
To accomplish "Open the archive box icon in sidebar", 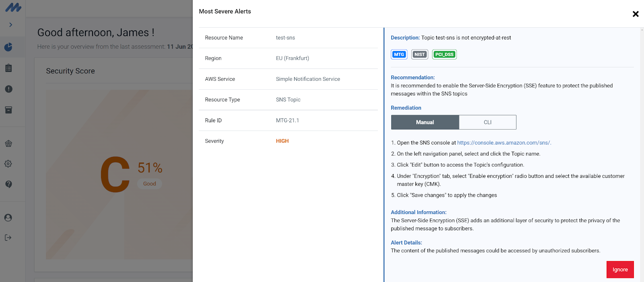I will (x=8, y=110).
